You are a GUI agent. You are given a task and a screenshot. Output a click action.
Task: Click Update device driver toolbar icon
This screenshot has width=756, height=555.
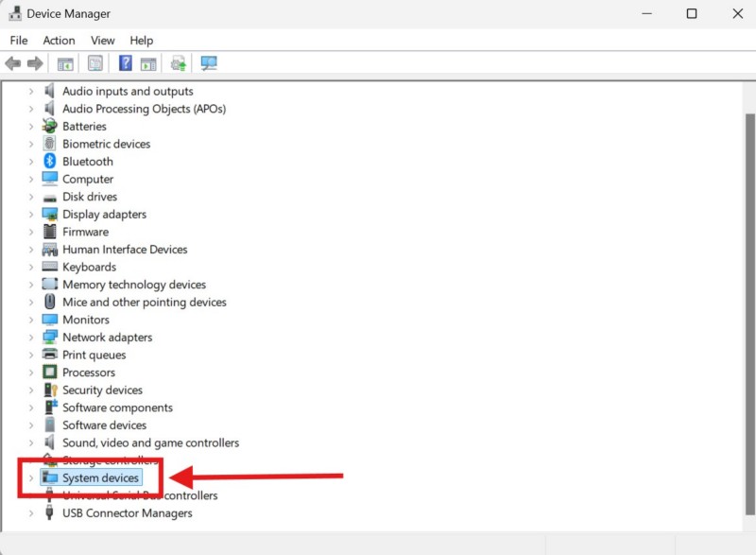pyautogui.click(x=178, y=63)
